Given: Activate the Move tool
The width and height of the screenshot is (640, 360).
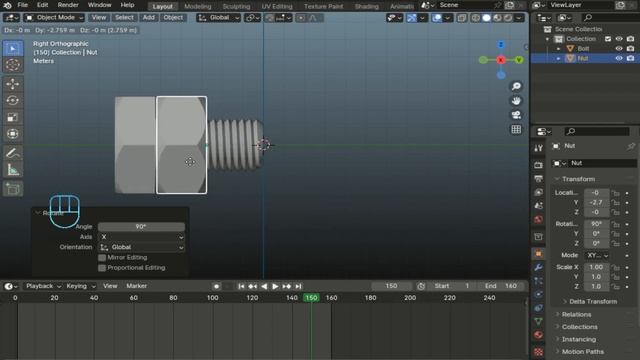Looking at the screenshot, I should coord(13,84).
